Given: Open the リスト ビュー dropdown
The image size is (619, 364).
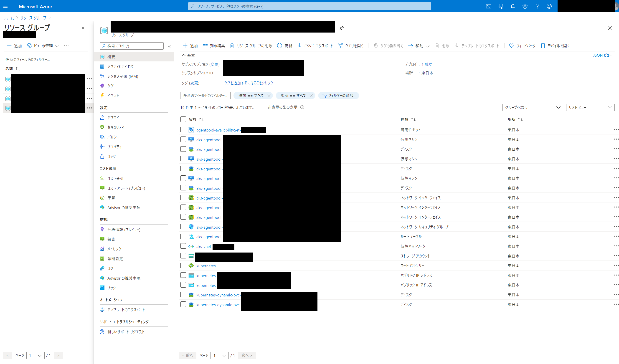Looking at the screenshot, I should (x=590, y=107).
